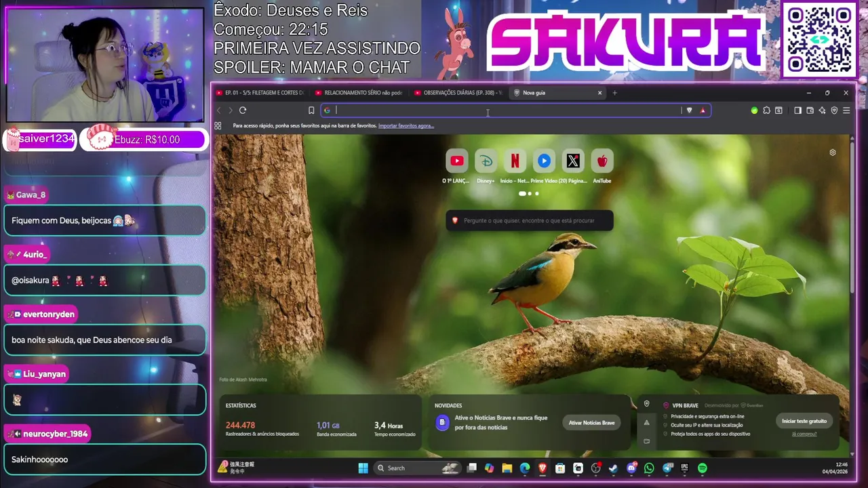This screenshot has width=868, height=488.
Task: Open Brave browser taskbar icon
Action: pyautogui.click(x=542, y=468)
